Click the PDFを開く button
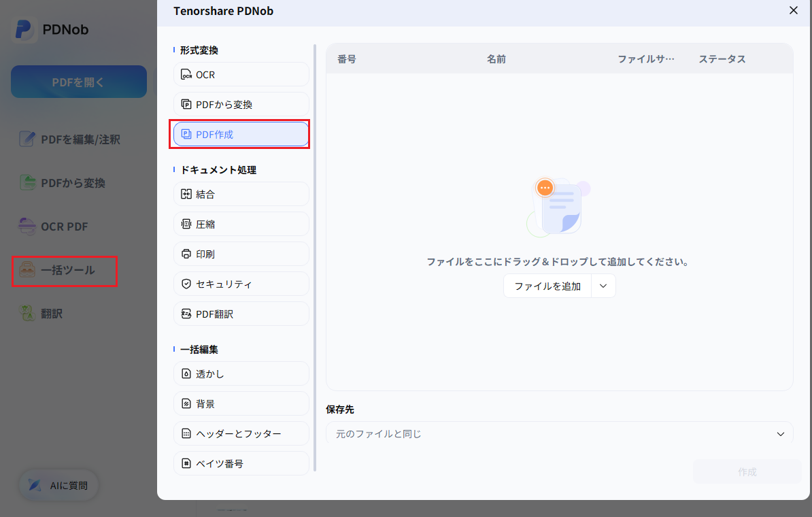This screenshot has width=812, height=517. (x=79, y=82)
